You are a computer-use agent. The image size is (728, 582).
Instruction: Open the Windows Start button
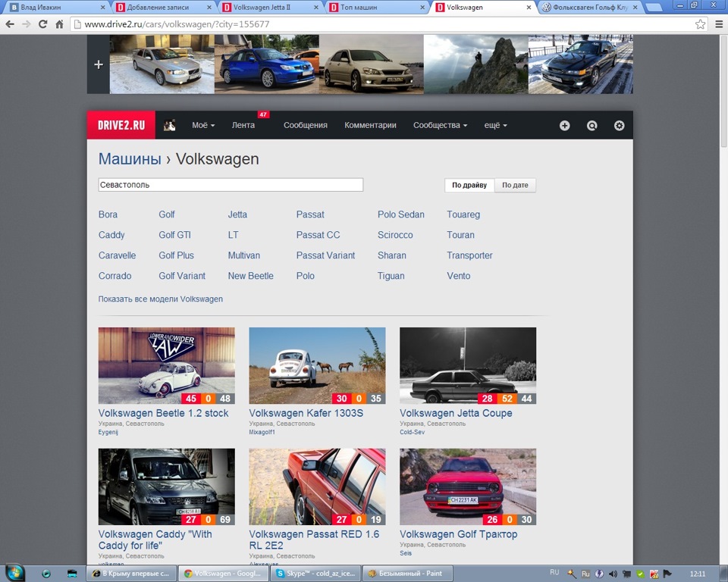tap(14, 573)
